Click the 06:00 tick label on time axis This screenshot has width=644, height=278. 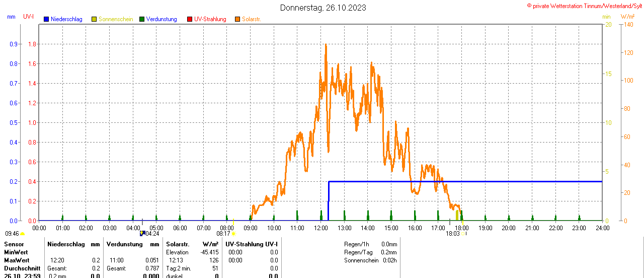click(x=180, y=228)
